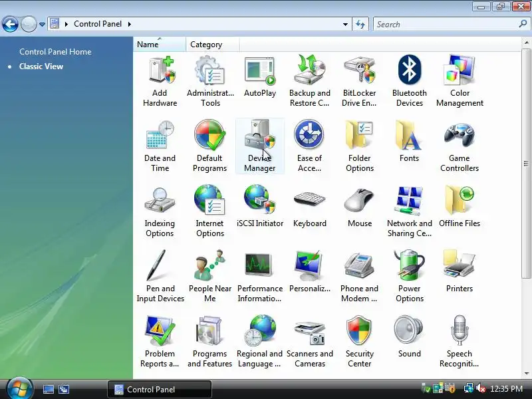Select Control Panel taskbar button

(160, 390)
